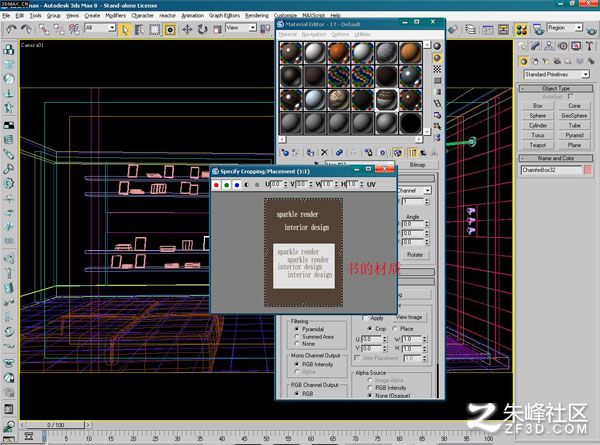Viewport: 600px width, 445px height.
Task: Select the Geometry category sphere icon
Action: (x=523, y=61)
